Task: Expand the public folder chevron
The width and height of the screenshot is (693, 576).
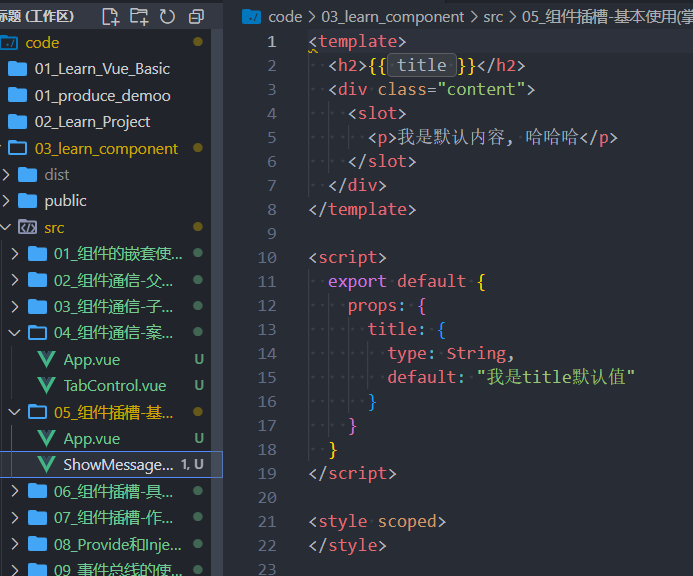Action: (x=6, y=201)
